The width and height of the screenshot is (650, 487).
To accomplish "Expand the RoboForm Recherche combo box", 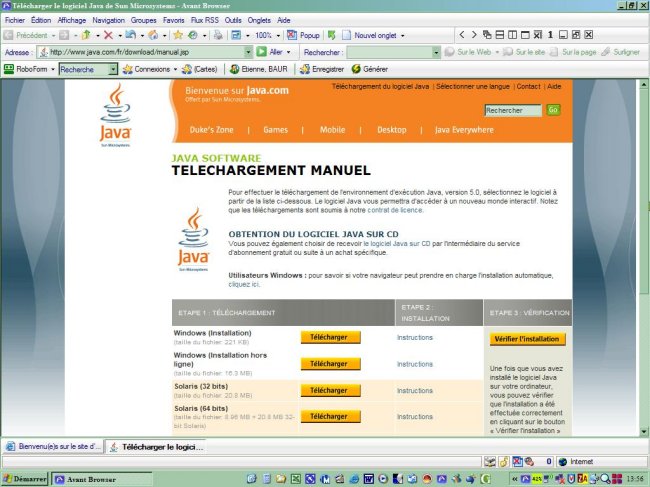I will (x=113, y=69).
